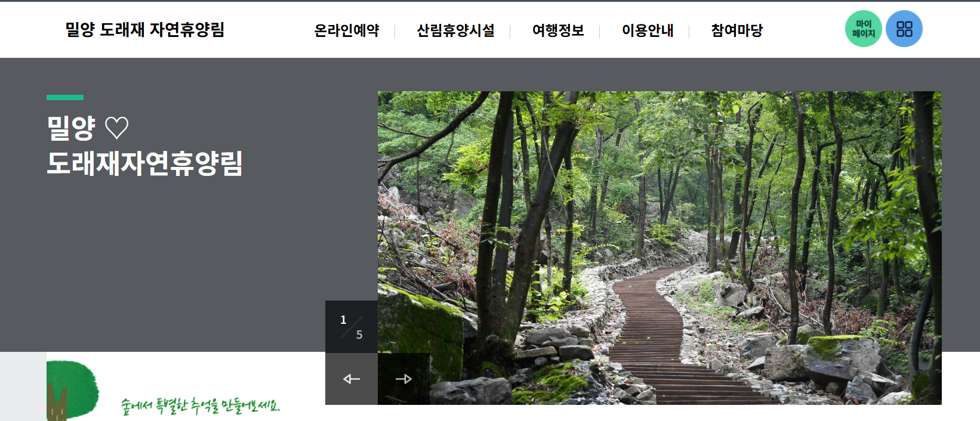Click the forest boardwalk slide image
This screenshot has width=980, height=421.
660,248
